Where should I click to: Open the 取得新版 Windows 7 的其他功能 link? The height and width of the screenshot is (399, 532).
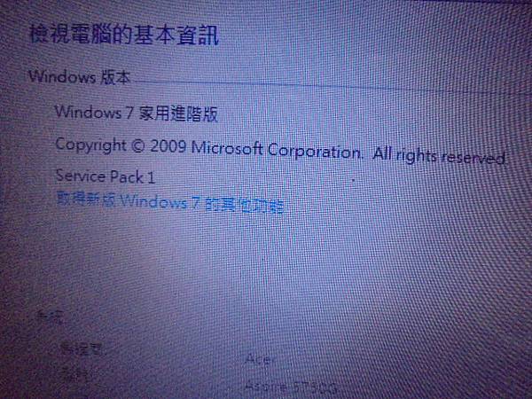[x=170, y=202]
